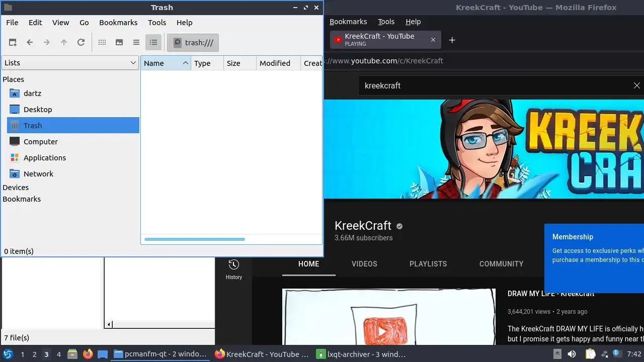
Task: Sort by the Name column header
Action: coord(166,63)
